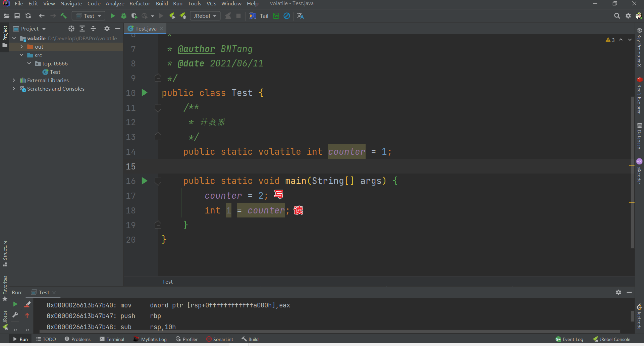This screenshot has height=346, width=644.
Task: Collapse the src folder
Action: point(21,55)
